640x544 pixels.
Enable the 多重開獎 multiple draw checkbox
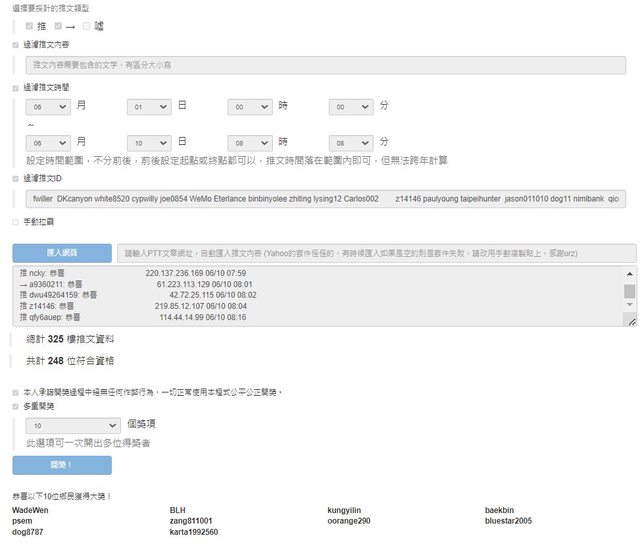pyautogui.click(x=15, y=407)
